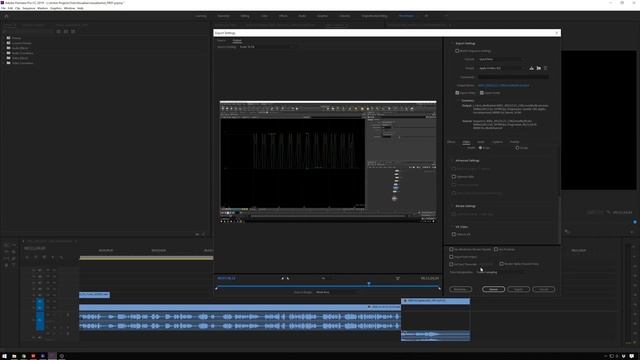Collapse the VR Video section
The image size is (640, 360).
[x=452, y=227]
